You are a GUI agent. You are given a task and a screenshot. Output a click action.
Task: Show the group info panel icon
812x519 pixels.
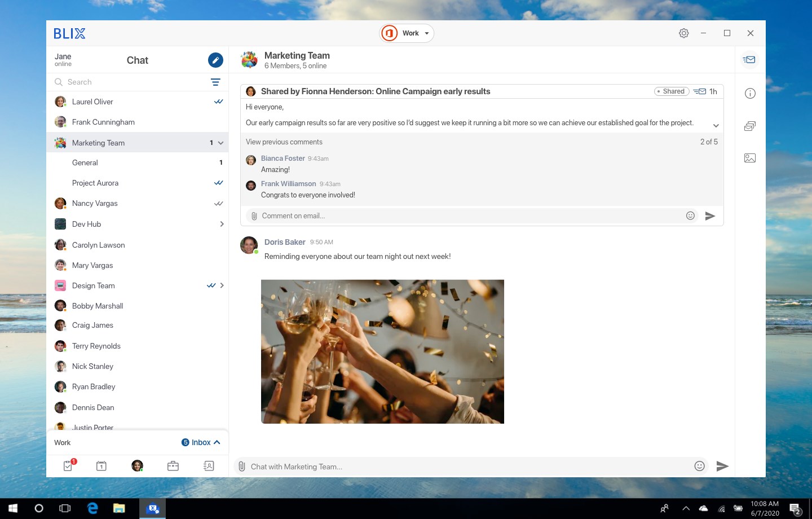coord(750,94)
